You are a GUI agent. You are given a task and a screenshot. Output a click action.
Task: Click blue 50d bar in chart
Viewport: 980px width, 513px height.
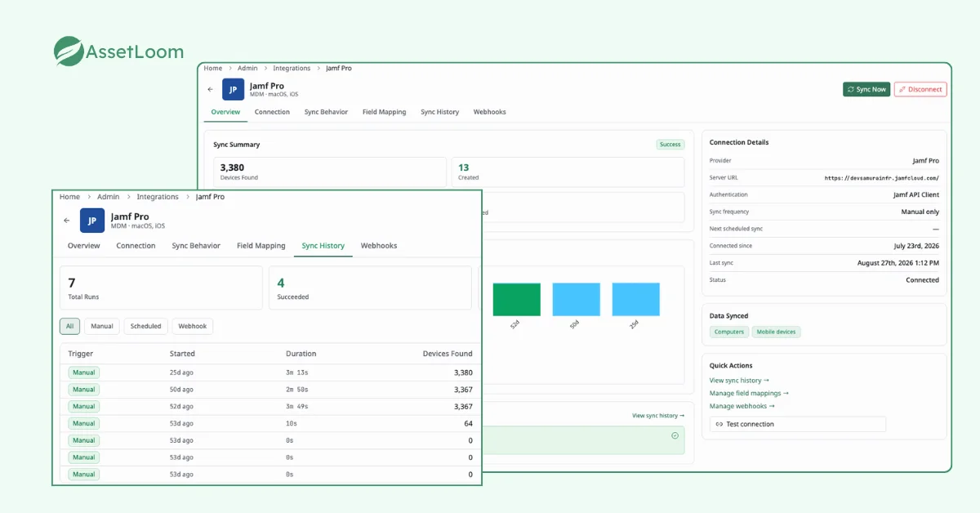click(577, 300)
